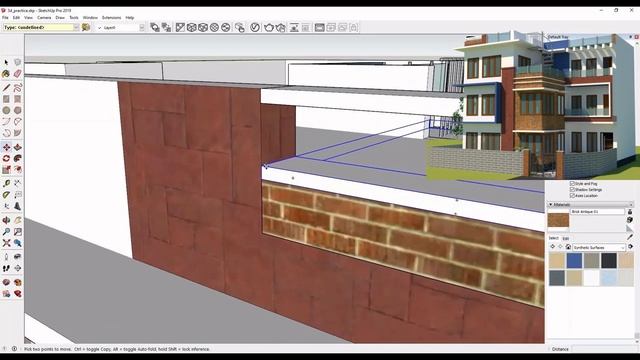Click the Create Material icon
This screenshot has height=360, width=640.
[x=630, y=220]
